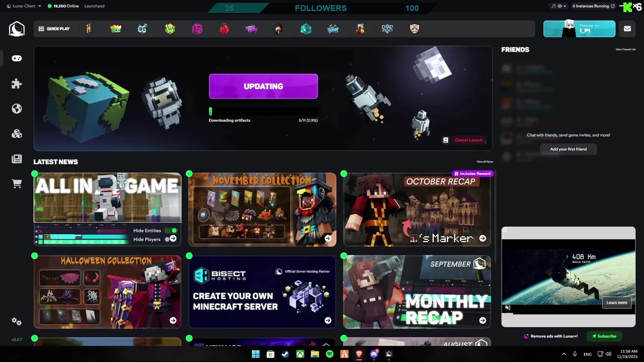Expand the Lunar Client dropdown menu

coord(25,6)
